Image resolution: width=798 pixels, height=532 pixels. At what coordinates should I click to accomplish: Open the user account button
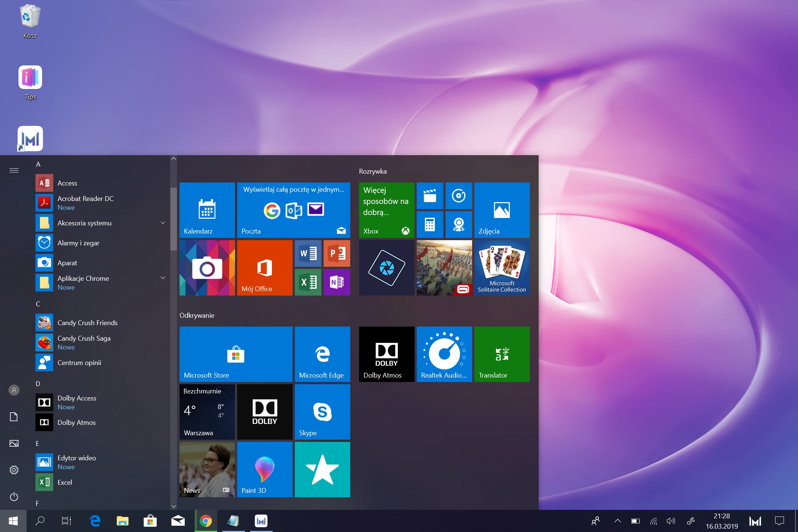pos(14,390)
